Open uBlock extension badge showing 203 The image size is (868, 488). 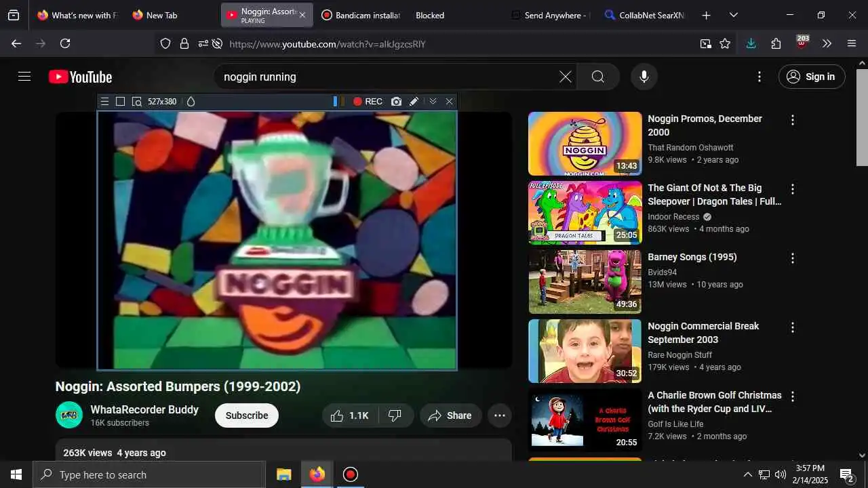pyautogui.click(x=802, y=42)
